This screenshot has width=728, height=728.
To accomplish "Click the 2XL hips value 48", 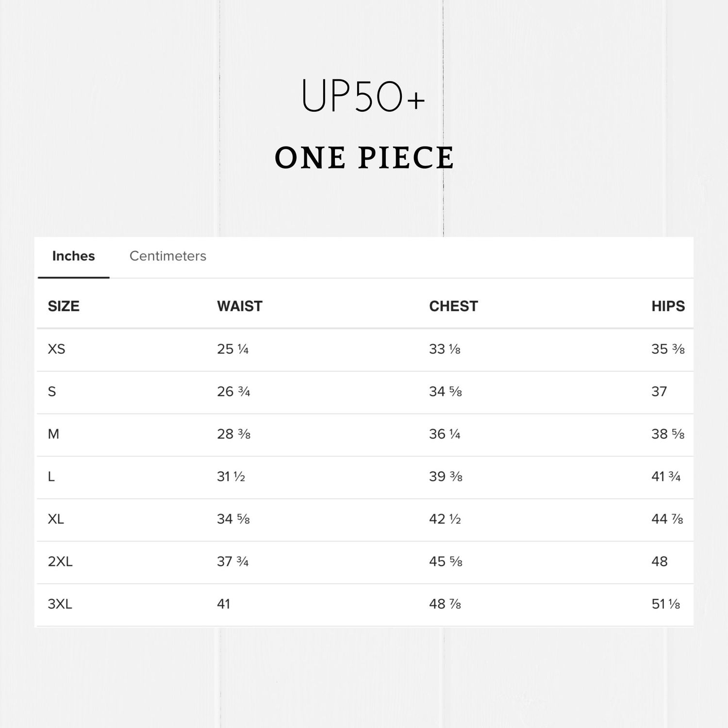I will pos(659,562).
